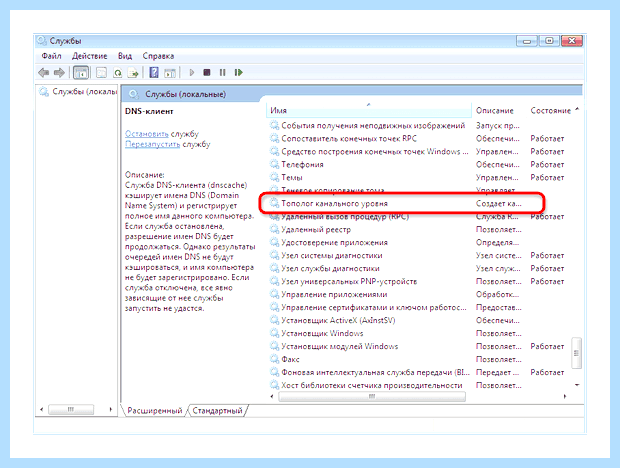The image size is (620, 468).
Task: Click the tree pane scroll right arrow
Action: [x=111, y=410]
